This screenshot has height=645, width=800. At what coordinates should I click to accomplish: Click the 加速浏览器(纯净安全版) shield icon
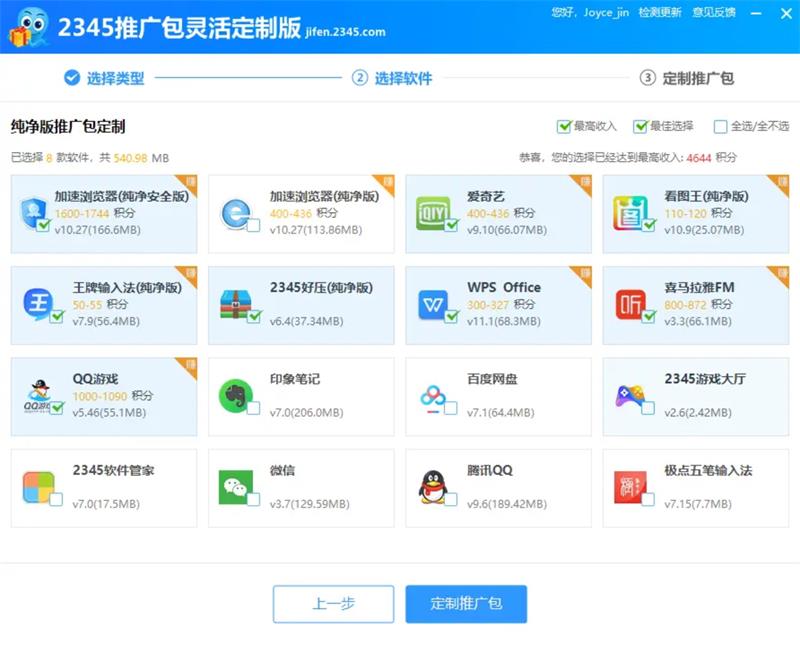tap(34, 213)
